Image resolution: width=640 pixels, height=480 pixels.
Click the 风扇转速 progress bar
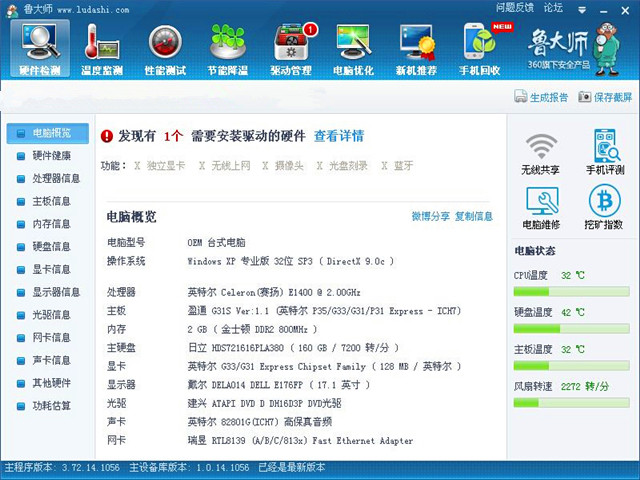point(571,403)
